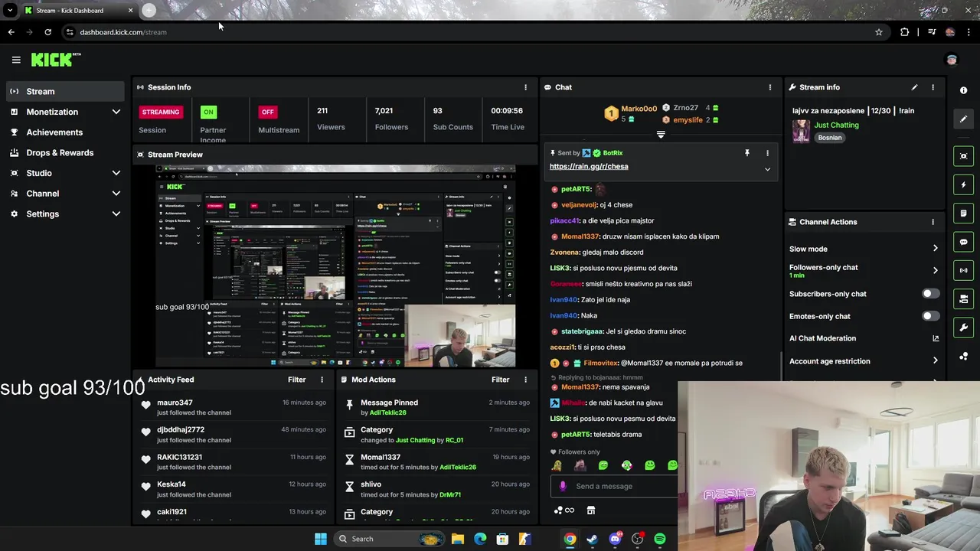This screenshot has width=980, height=551.
Task: Open AI Chat Moderation external link icon
Action: tap(935, 338)
